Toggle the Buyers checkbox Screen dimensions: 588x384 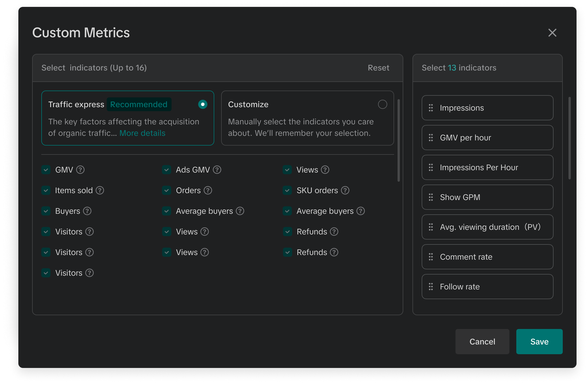point(46,211)
